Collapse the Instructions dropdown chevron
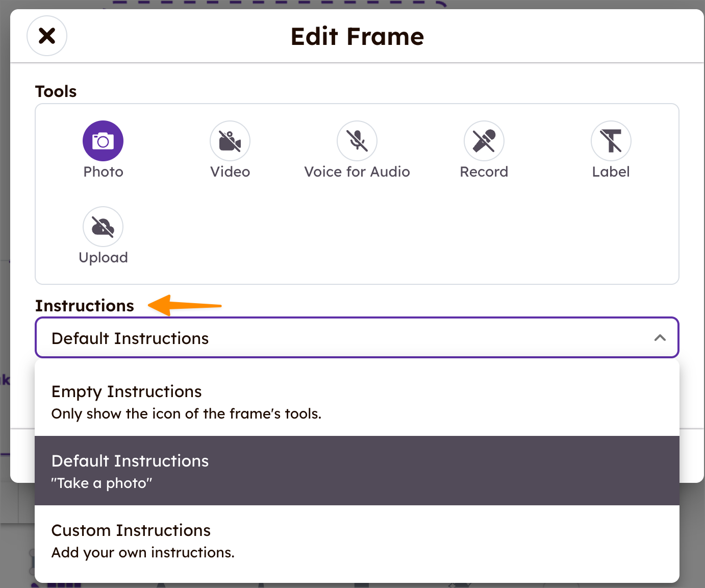The height and width of the screenshot is (588, 705). coord(660,338)
